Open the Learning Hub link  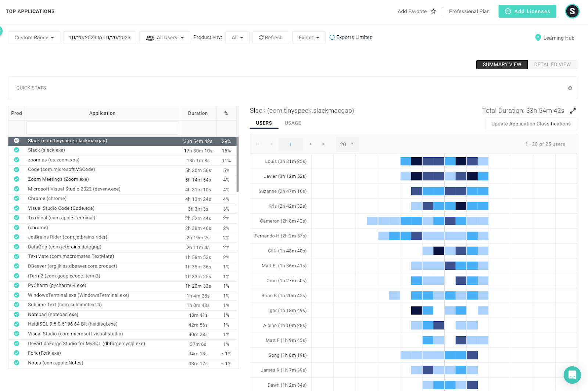coord(559,38)
